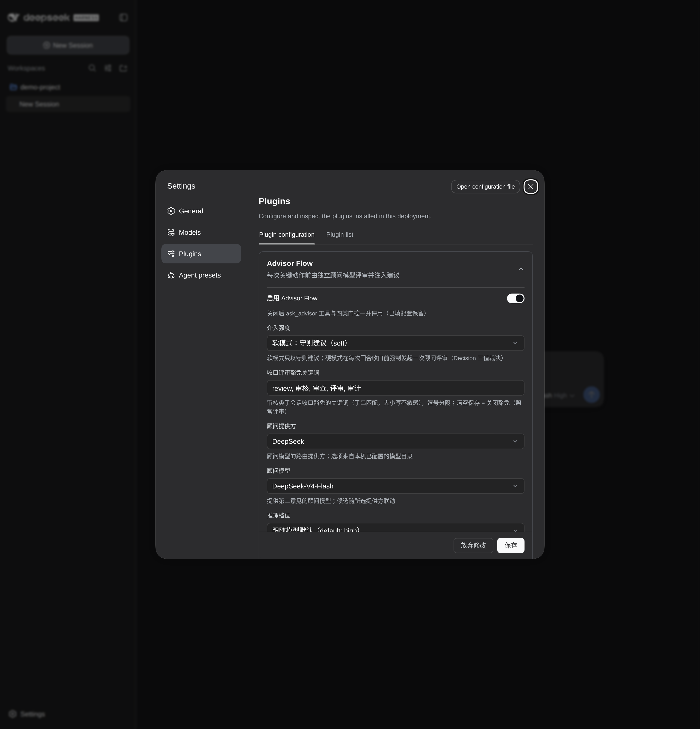Image resolution: width=700 pixels, height=729 pixels.
Task: Click the blue send button behind dialog
Action: click(x=591, y=395)
